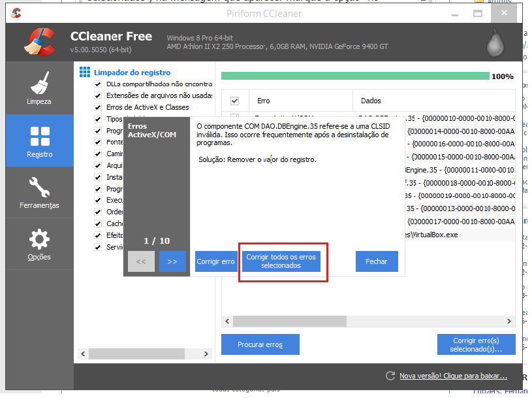Click the Limpador do registro heading
This screenshot has width=532, height=398.
point(132,73)
